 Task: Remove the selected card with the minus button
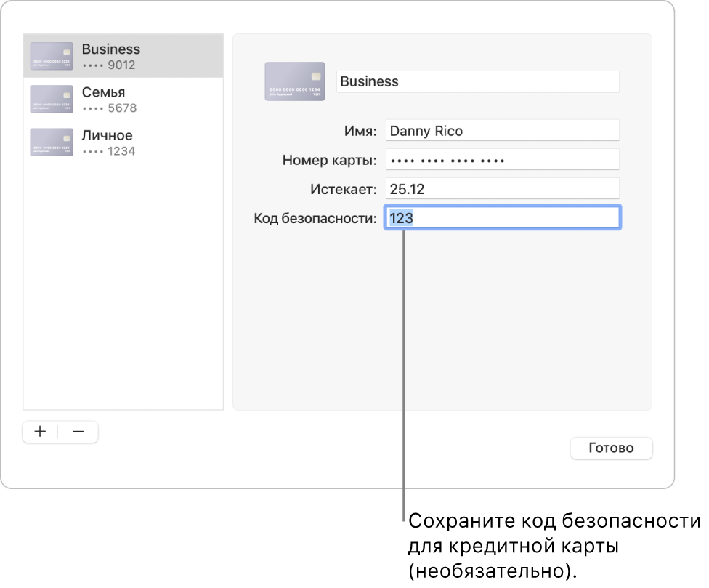tap(80, 432)
